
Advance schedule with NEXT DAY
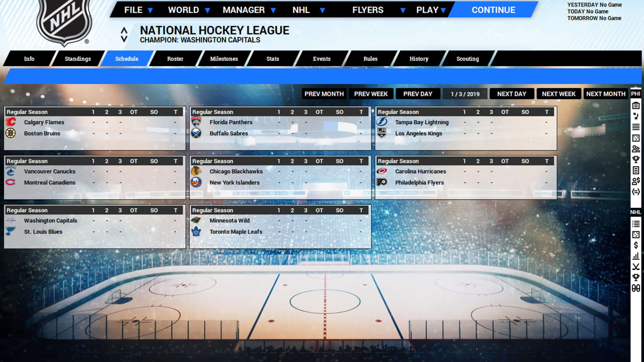512,94
